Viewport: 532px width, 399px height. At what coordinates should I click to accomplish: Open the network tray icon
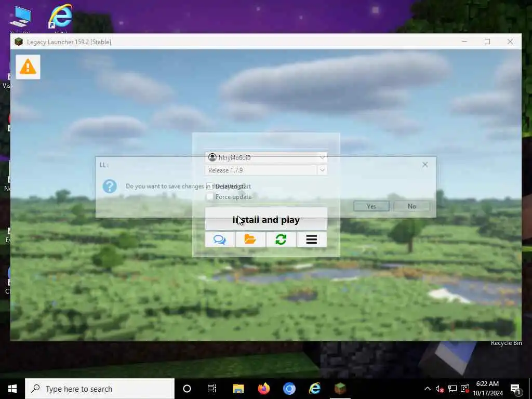[453, 389]
